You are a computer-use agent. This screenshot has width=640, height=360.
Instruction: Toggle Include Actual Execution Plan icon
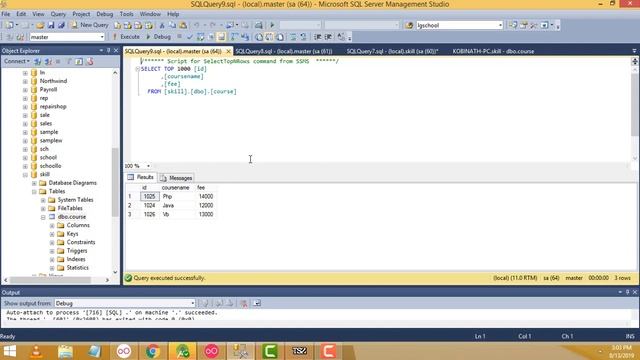234,37
